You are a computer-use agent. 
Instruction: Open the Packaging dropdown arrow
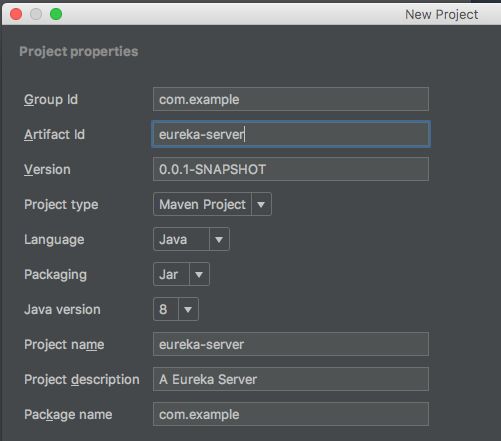click(199, 274)
